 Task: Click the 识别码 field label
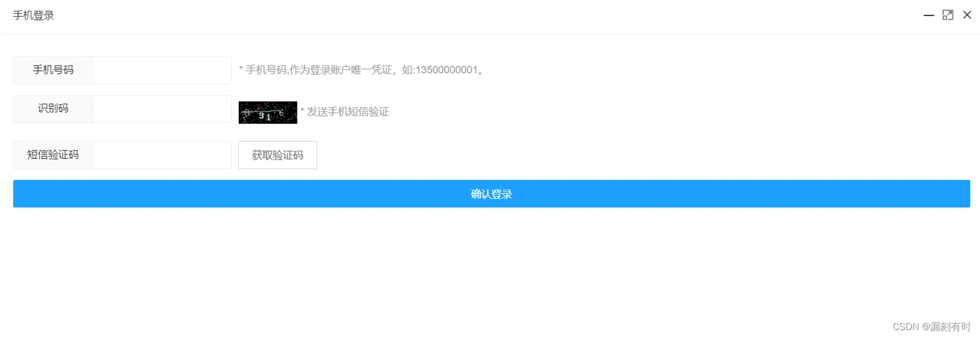(x=53, y=109)
